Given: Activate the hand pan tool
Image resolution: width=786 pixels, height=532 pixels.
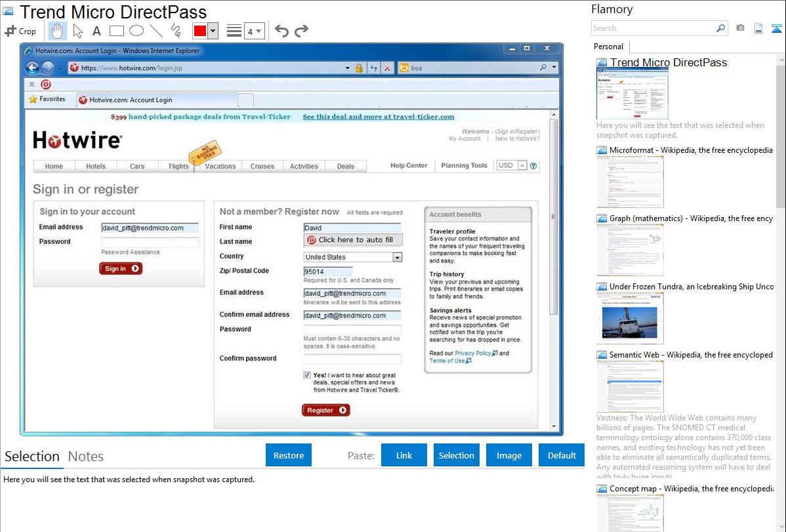Looking at the screenshot, I should tap(57, 31).
